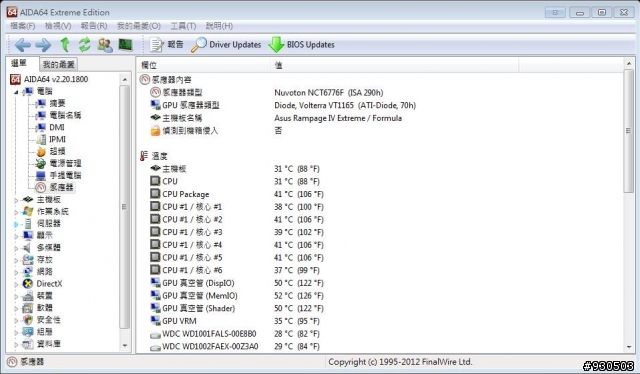Expand the 顯示 tree node
The height and width of the screenshot is (374, 640).
click(16, 236)
